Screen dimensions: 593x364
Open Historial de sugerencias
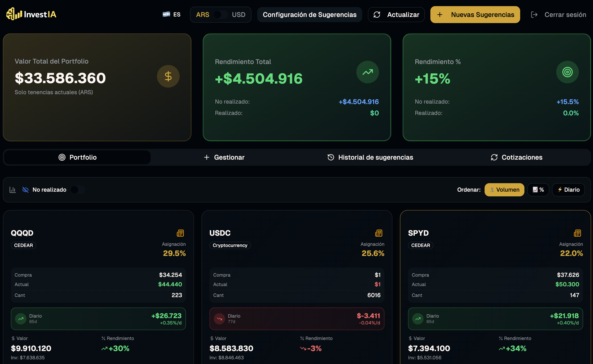pyautogui.click(x=370, y=157)
